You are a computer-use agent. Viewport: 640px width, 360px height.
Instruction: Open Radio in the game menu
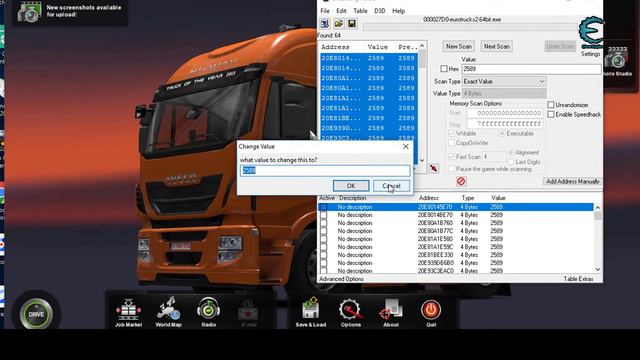pos(209,312)
